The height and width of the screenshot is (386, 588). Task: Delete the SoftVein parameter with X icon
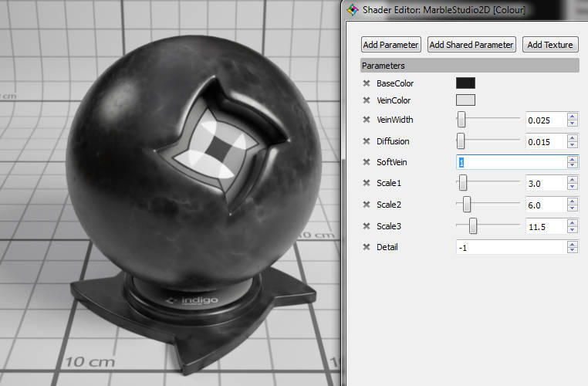pyautogui.click(x=367, y=162)
